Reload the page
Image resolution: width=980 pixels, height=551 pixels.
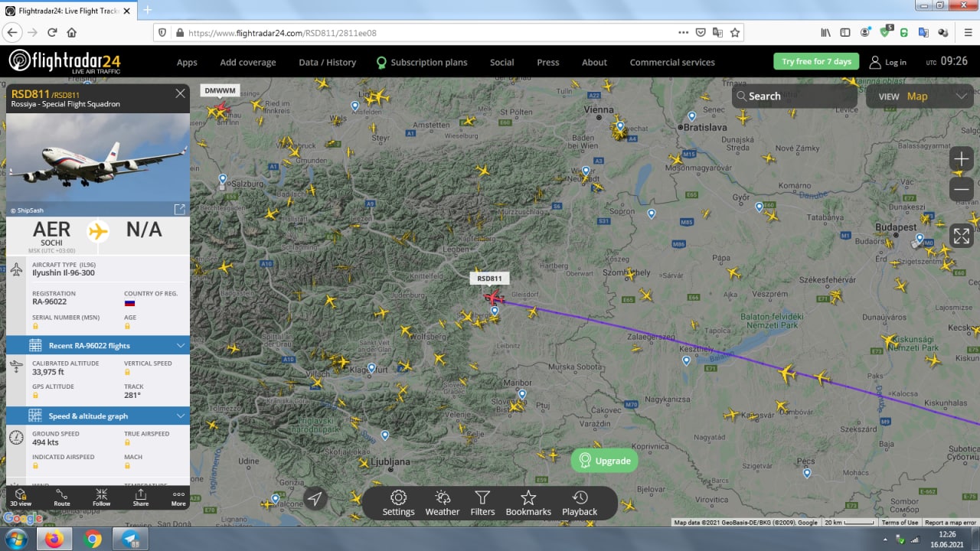pyautogui.click(x=52, y=33)
